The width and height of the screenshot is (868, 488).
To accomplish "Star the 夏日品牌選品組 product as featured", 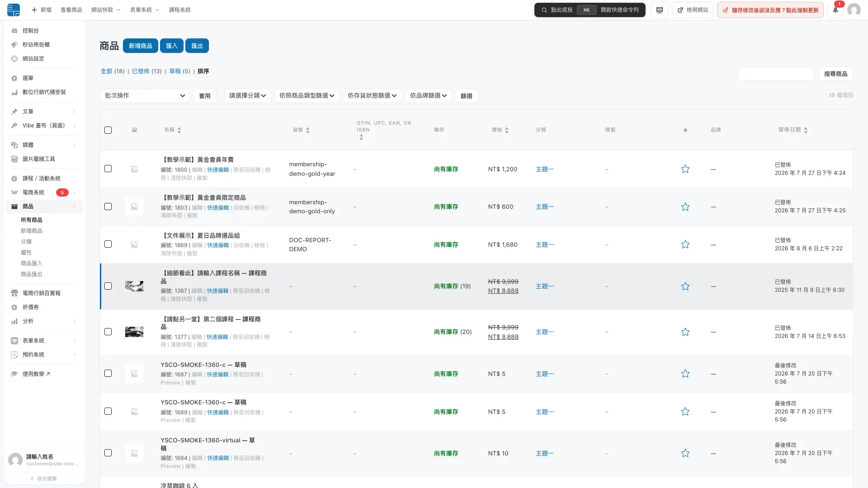I will click(x=685, y=244).
